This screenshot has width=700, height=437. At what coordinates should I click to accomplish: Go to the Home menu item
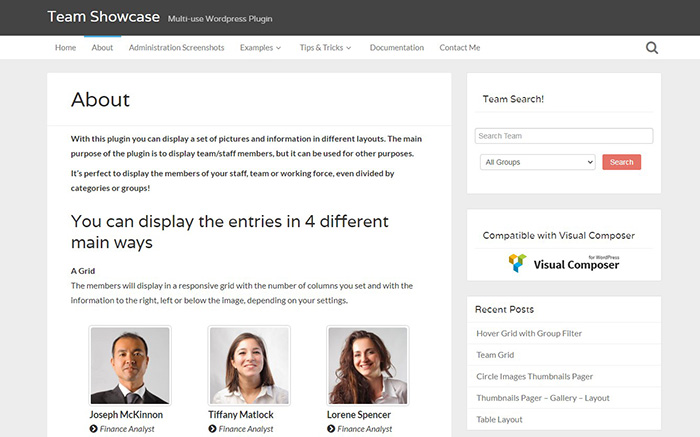(x=65, y=47)
